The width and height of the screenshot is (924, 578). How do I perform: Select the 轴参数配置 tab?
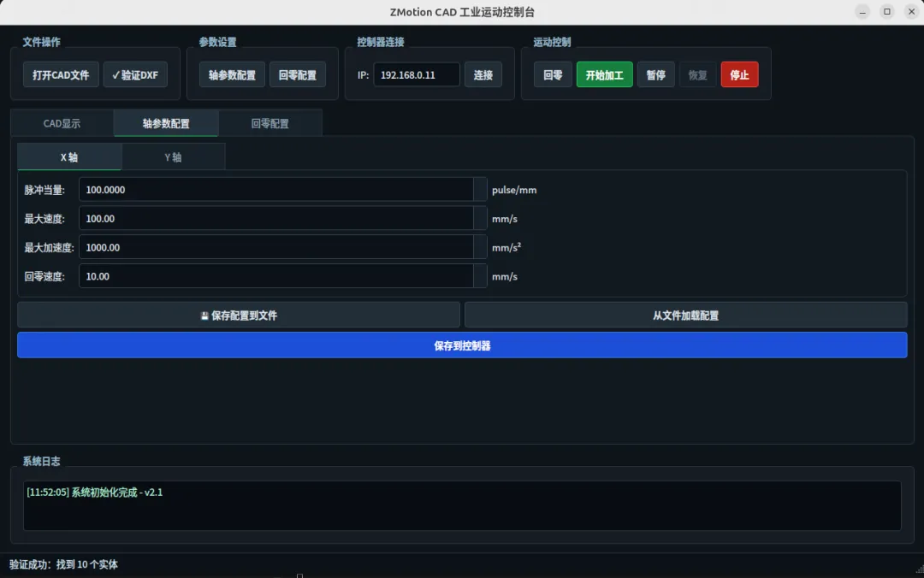[x=166, y=123]
